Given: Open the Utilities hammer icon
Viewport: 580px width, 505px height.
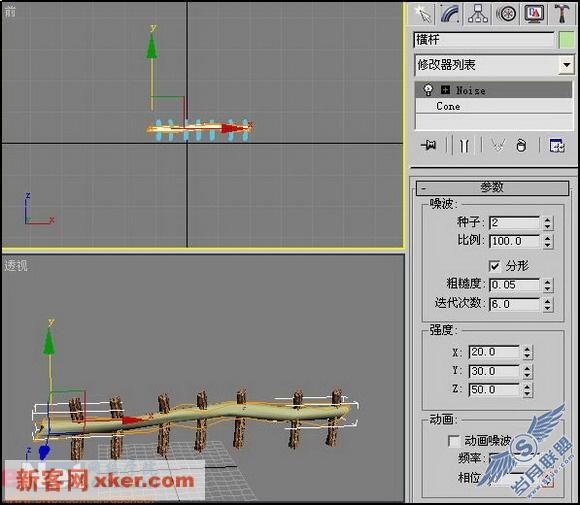Looking at the screenshot, I should pyautogui.click(x=561, y=14).
